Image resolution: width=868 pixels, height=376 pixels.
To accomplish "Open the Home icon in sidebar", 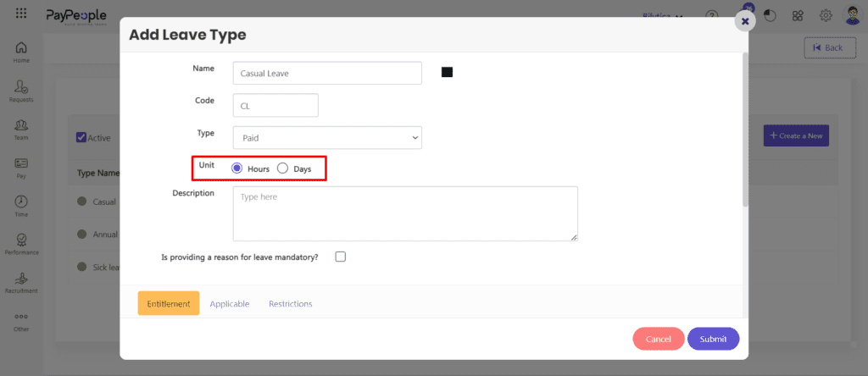I will click(21, 47).
